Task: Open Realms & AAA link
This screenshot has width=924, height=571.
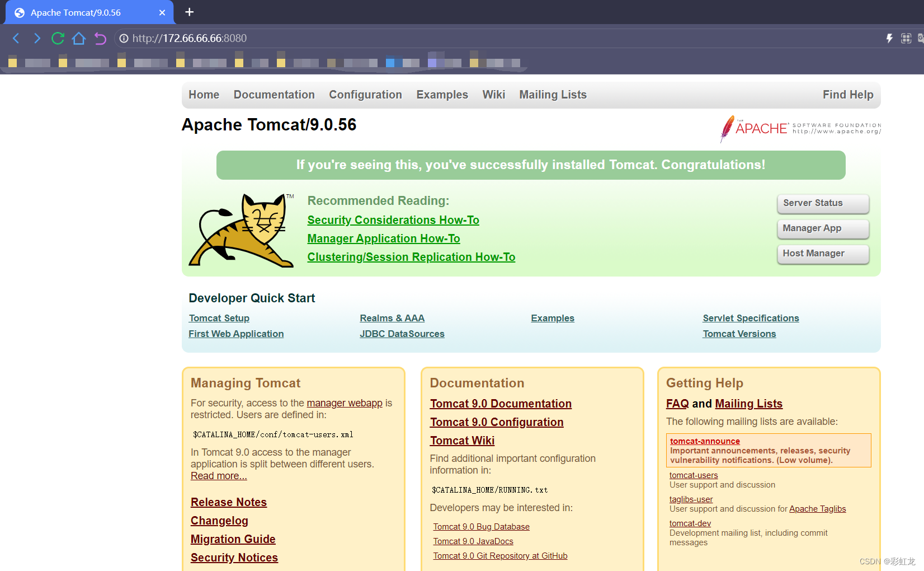Action: point(392,318)
